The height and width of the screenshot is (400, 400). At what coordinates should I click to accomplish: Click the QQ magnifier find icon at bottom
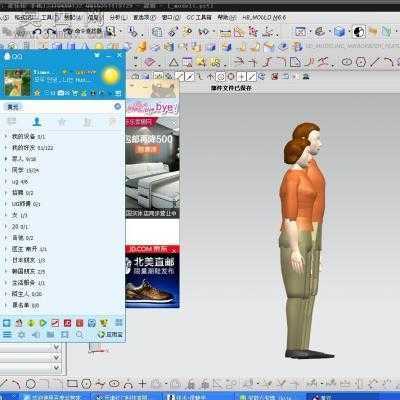79,334
